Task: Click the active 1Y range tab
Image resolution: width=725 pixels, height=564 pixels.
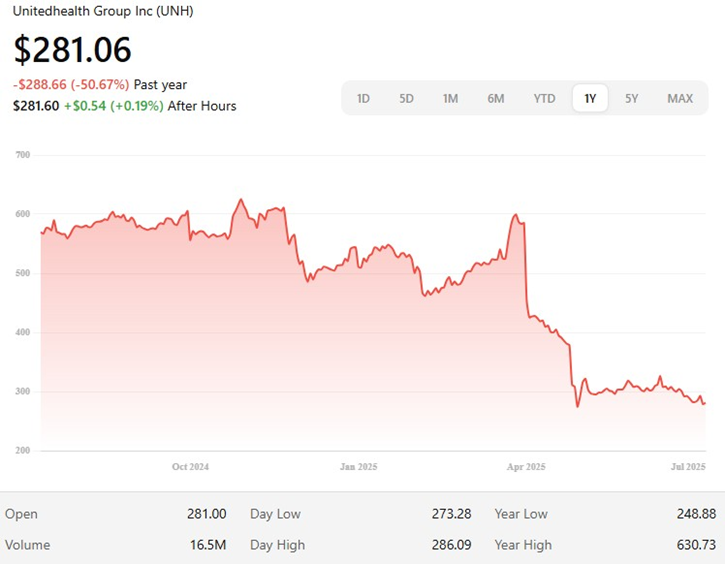Action: pyautogui.click(x=590, y=98)
